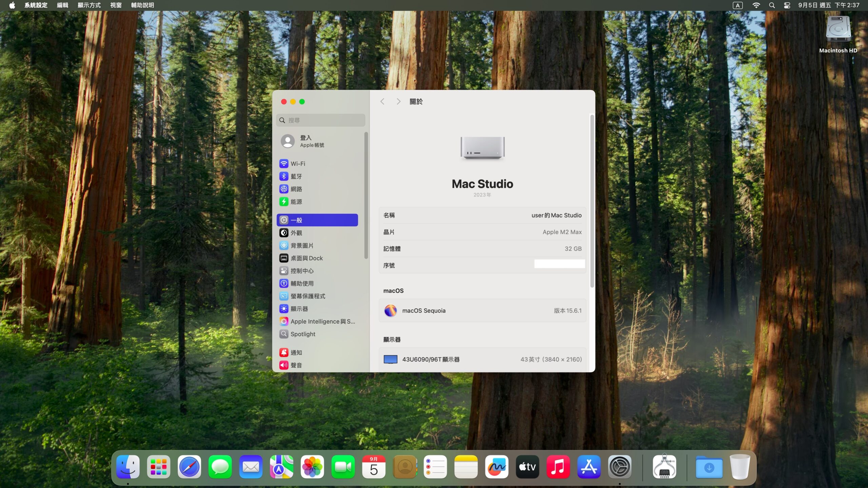Open Photos from the Dock
The image size is (868, 488).
(312, 467)
